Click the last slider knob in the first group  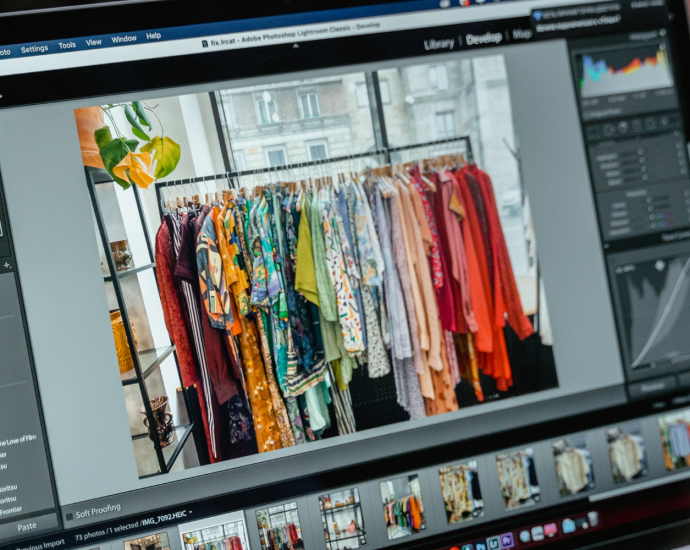coord(645,177)
